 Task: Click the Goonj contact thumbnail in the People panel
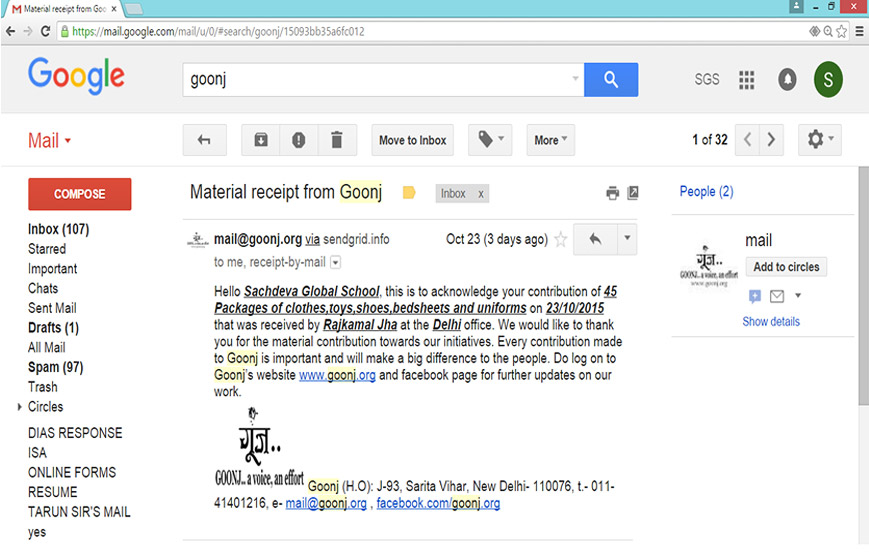[709, 266]
